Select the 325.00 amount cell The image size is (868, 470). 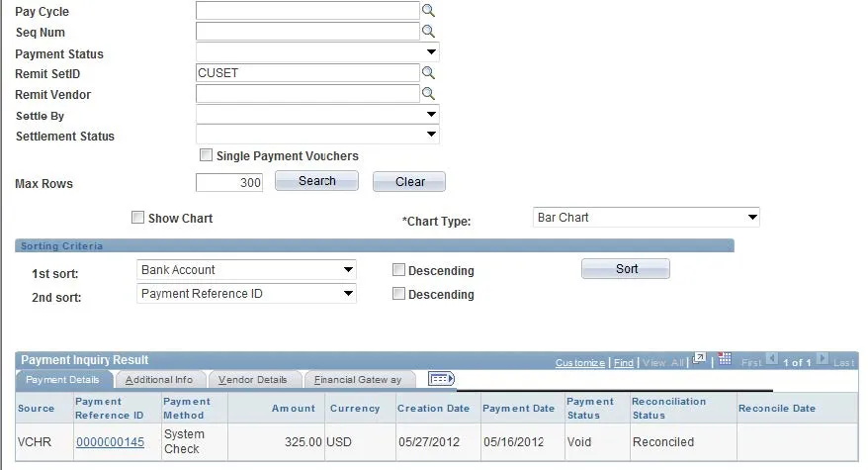tap(276, 441)
